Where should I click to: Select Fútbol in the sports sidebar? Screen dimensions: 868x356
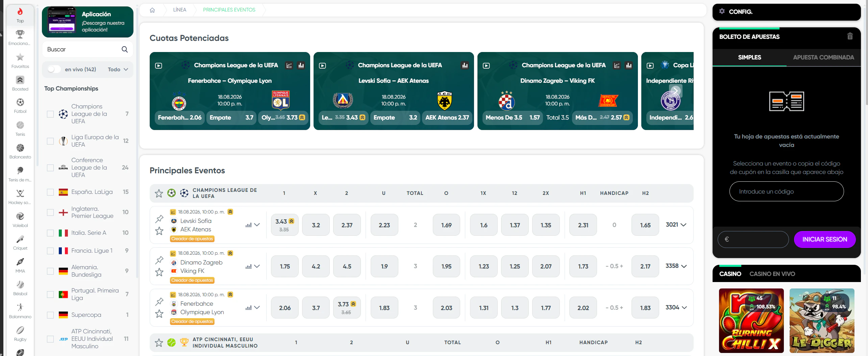point(20,102)
